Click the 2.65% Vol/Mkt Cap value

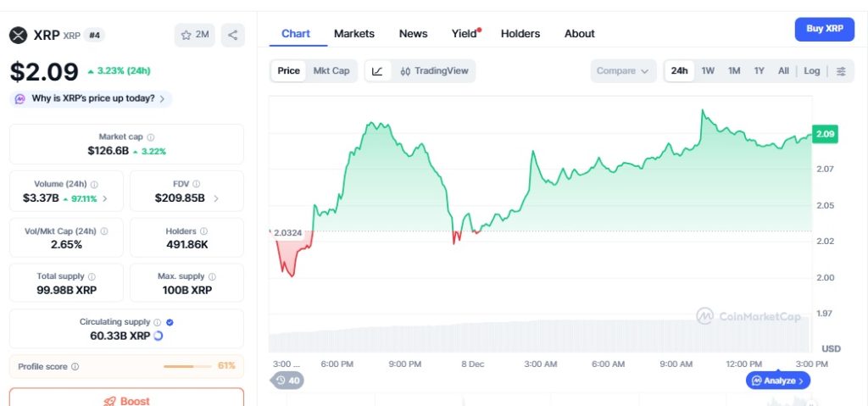66,244
